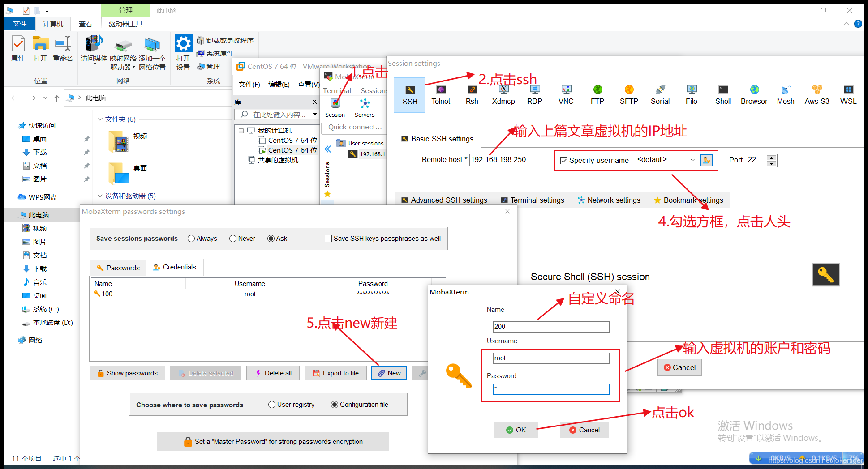Viewport: 868px width, 469px height.
Task: Collapse the 设备和驱动器 (5) group
Action: [100, 196]
